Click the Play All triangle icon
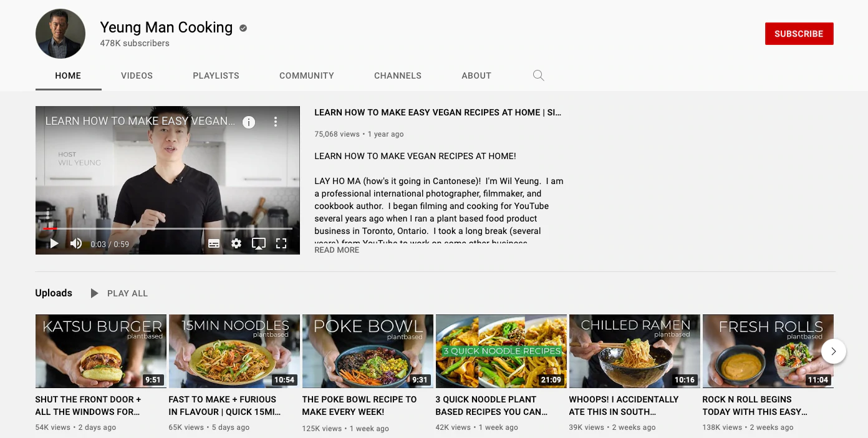Image resolution: width=868 pixels, height=438 pixels. [94, 293]
